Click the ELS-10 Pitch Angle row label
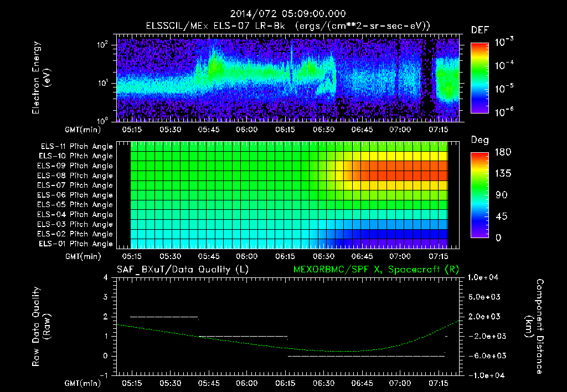 coord(76,156)
